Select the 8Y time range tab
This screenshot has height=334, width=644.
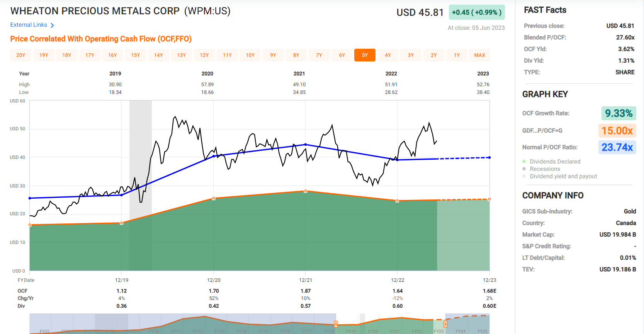[296, 55]
